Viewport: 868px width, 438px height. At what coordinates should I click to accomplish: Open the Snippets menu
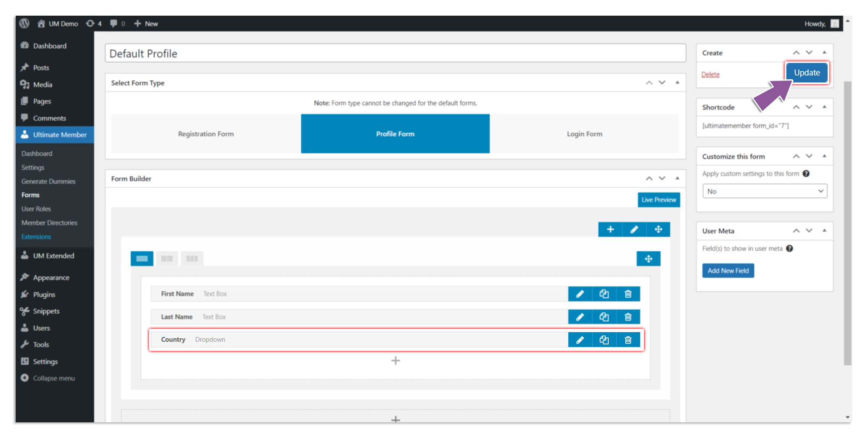pos(46,311)
